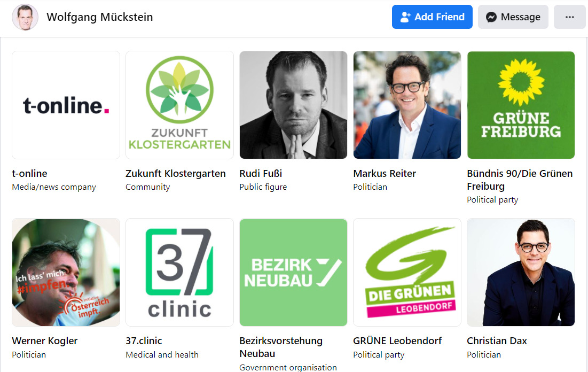Open Christian Dax's portrait thumbnail
588x372 pixels.
coord(521,273)
